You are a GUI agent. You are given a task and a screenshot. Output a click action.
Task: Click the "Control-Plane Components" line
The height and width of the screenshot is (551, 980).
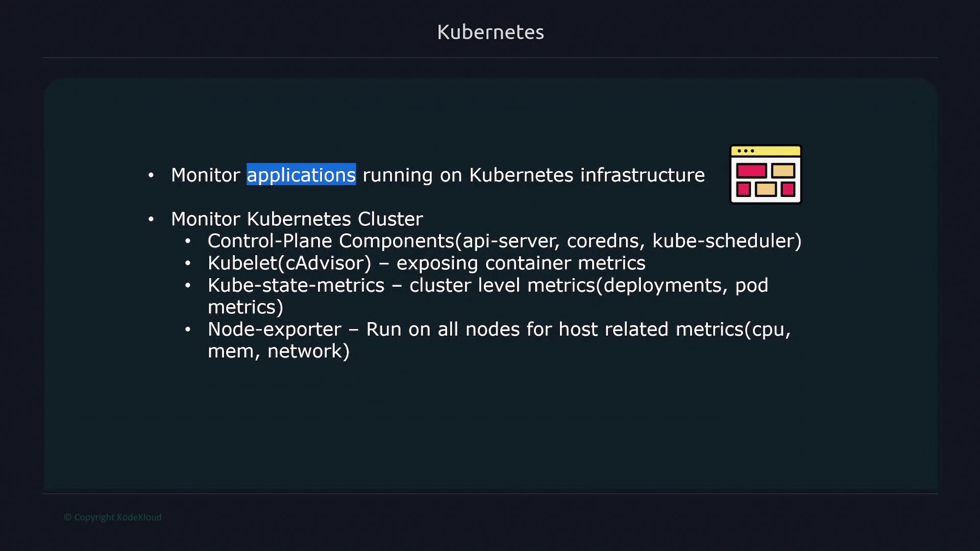[x=331, y=241]
